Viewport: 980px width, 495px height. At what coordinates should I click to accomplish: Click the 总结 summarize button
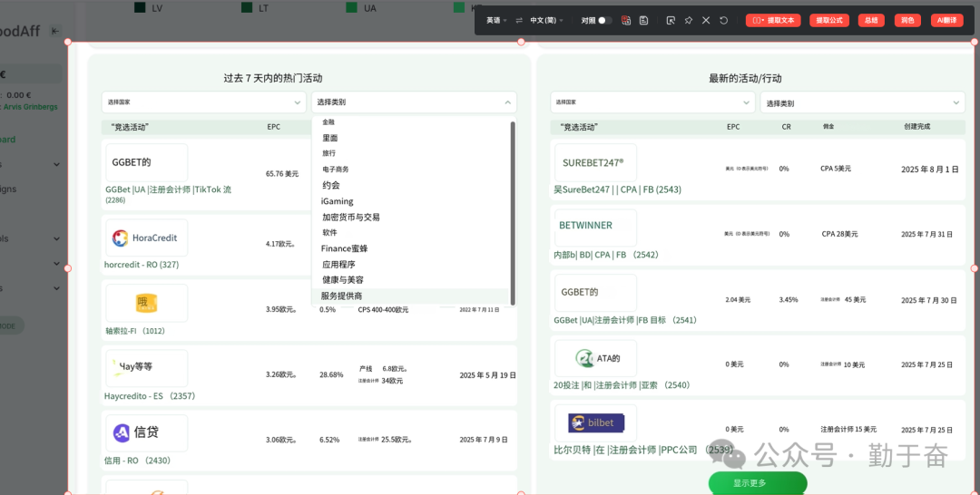[x=871, y=21]
